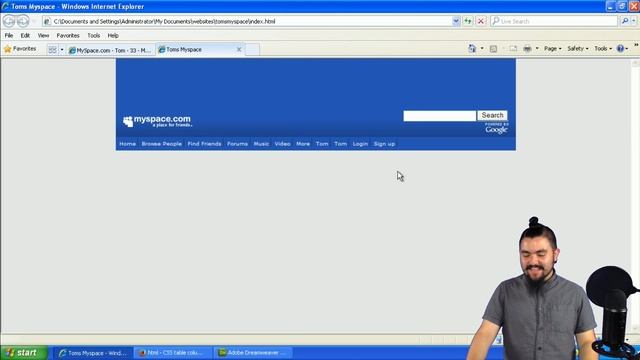
Task: Expand the Print options dropdown arrow
Action: point(537,49)
